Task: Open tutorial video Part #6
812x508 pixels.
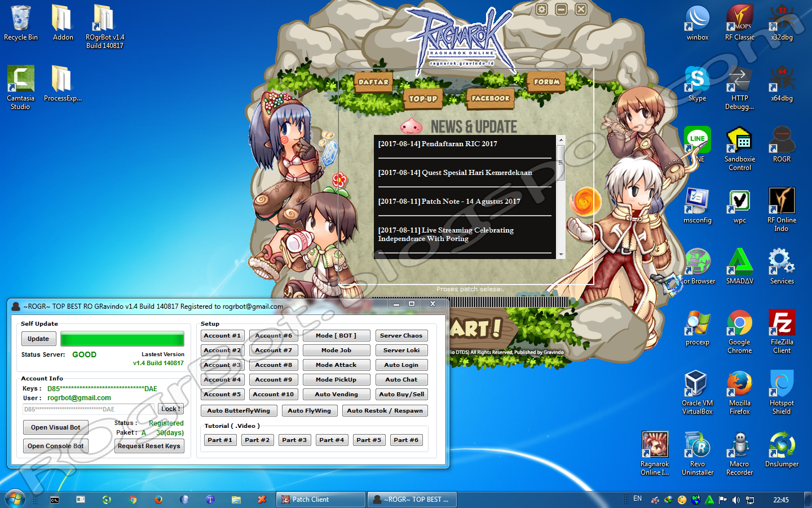Action: (x=406, y=440)
